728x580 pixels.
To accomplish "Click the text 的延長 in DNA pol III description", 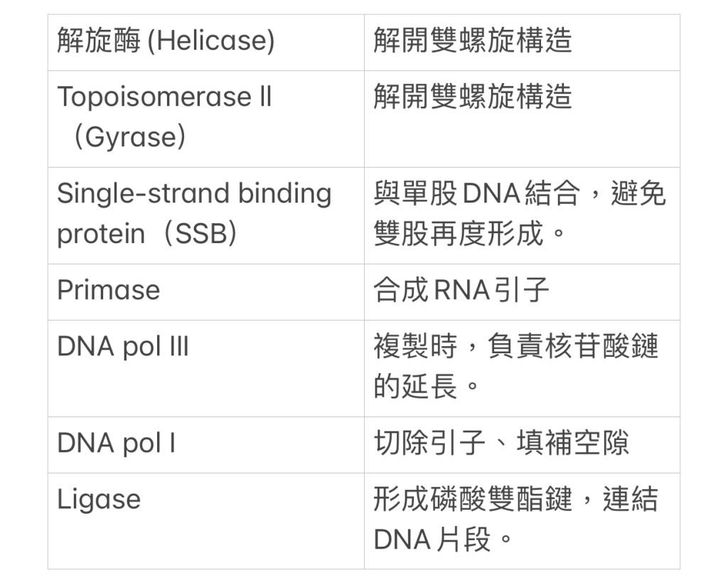I will (x=416, y=386).
